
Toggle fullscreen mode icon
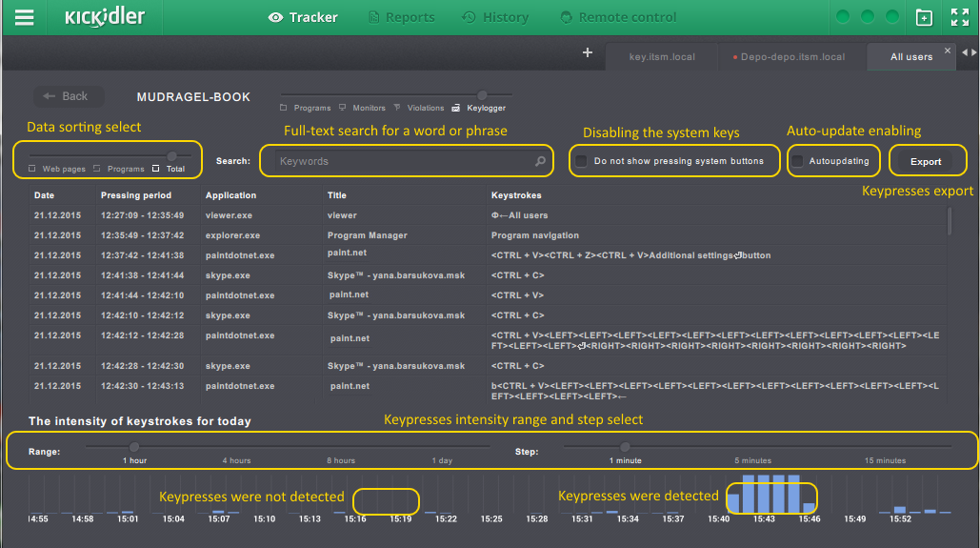(x=959, y=18)
